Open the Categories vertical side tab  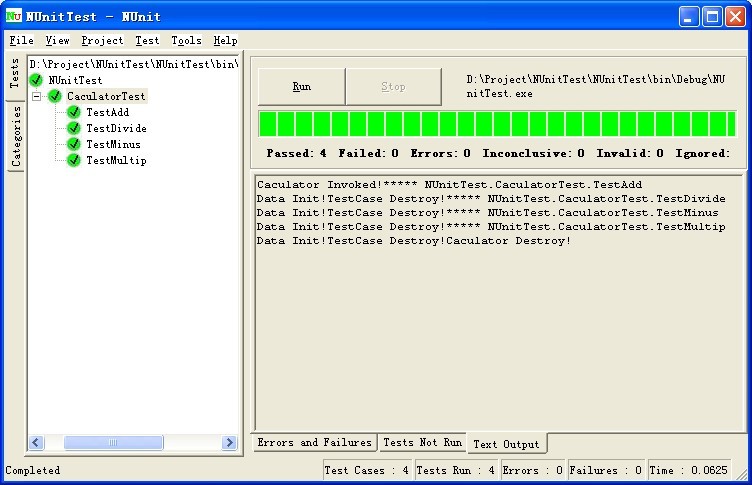(x=16, y=136)
